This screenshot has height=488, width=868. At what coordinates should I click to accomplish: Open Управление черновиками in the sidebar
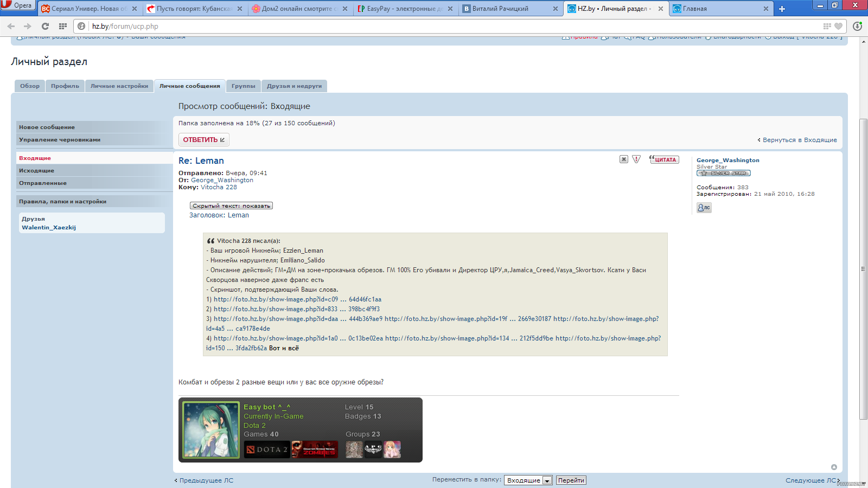94,140
